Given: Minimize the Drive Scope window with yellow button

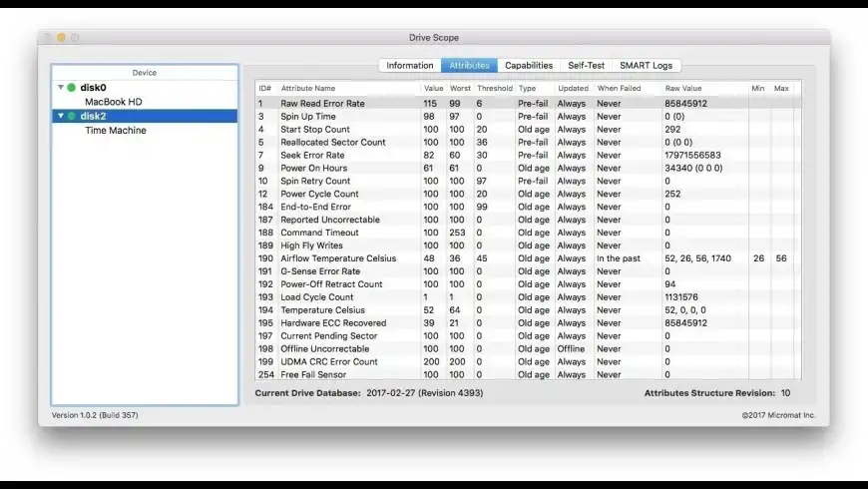Looking at the screenshot, I should 61,37.
